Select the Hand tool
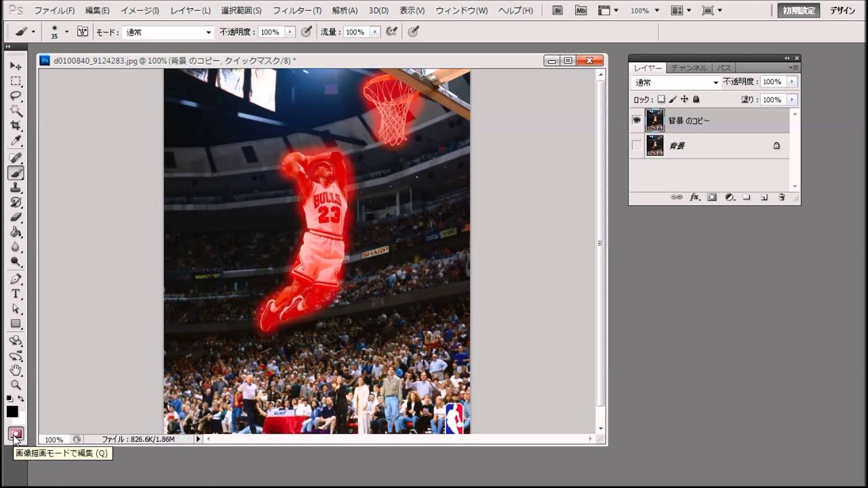This screenshot has height=488, width=868. pyautogui.click(x=16, y=371)
